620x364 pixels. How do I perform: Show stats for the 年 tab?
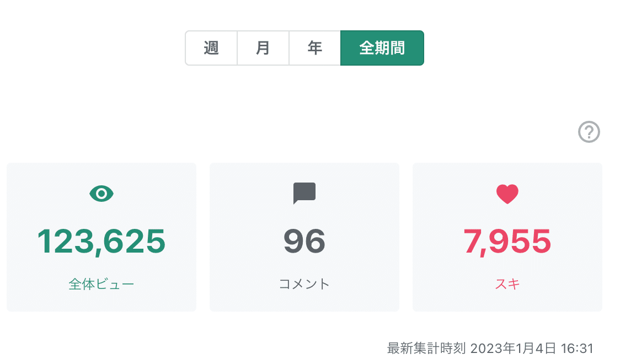tap(315, 48)
